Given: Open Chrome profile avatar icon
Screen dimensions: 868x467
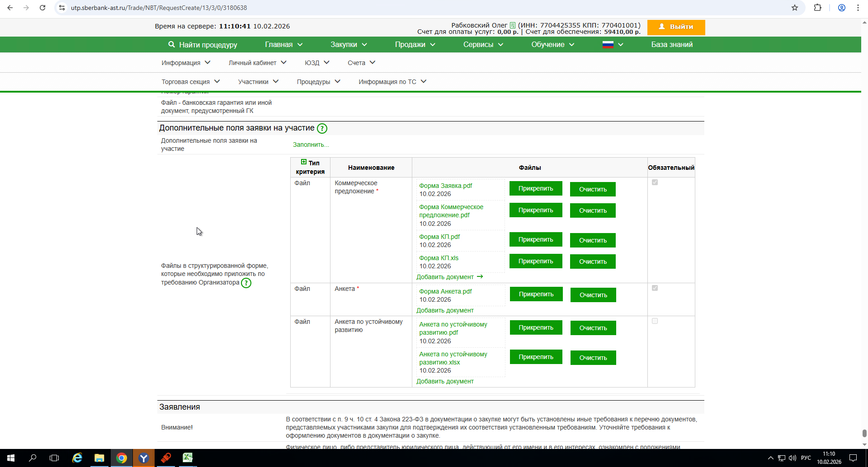Looking at the screenshot, I should pos(842,8).
